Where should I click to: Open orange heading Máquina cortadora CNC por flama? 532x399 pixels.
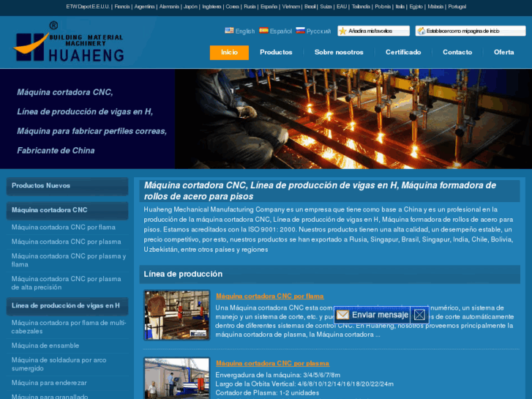pyautogui.click(x=270, y=296)
